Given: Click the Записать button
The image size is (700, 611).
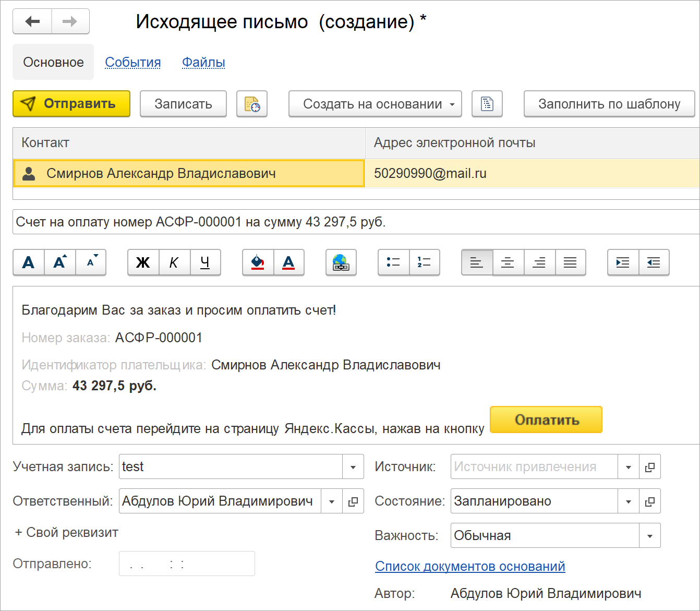Looking at the screenshot, I should (183, 104).
